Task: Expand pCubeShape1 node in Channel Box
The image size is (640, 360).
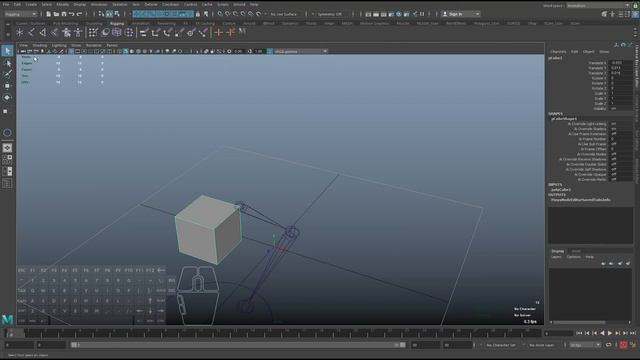Action: 564,119
